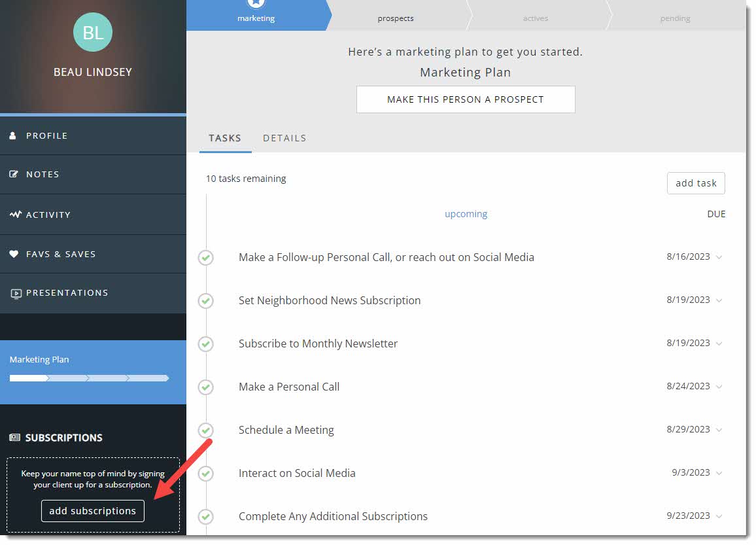The width and height of the screenshot is (756, 545).
Task: Open the dropdown beside 8/24/2023 due date
Action: pos(719,387)
